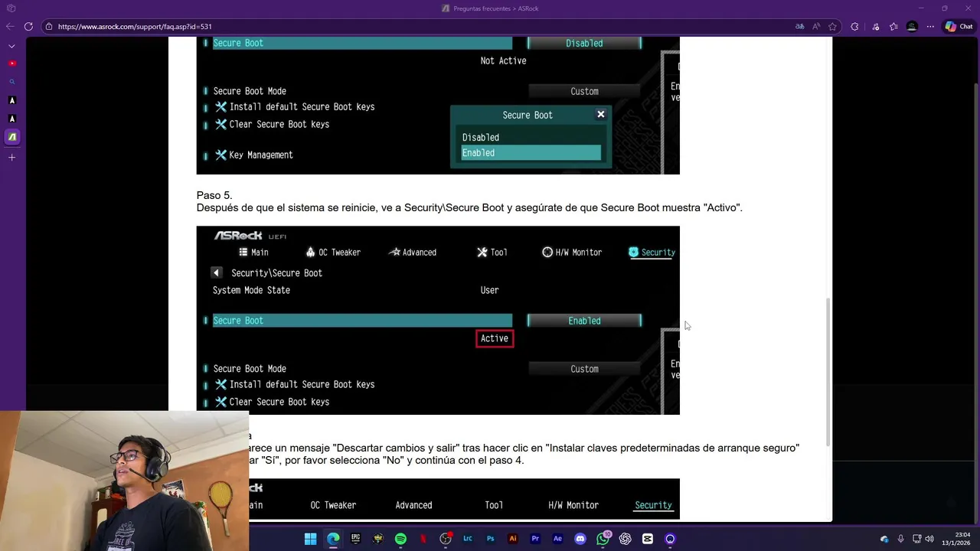Collapse the vertical tabs chevron

[x=11, y=46]
